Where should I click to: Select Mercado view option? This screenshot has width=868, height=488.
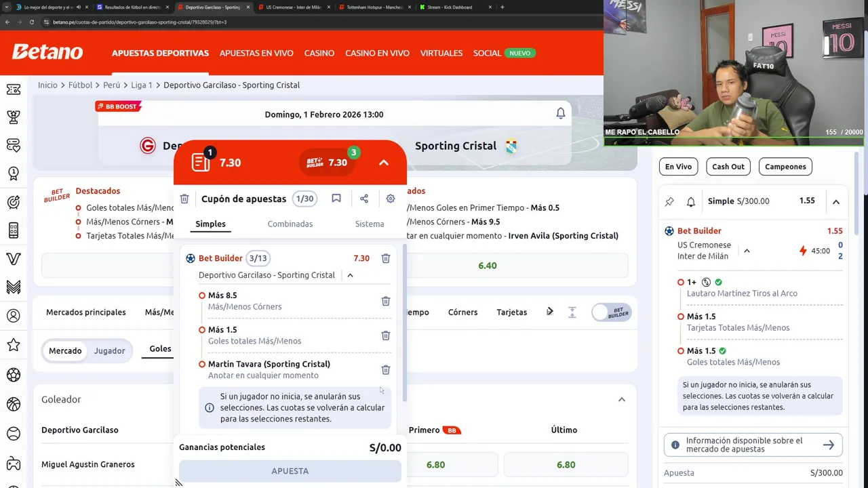(x=65, y=350)
